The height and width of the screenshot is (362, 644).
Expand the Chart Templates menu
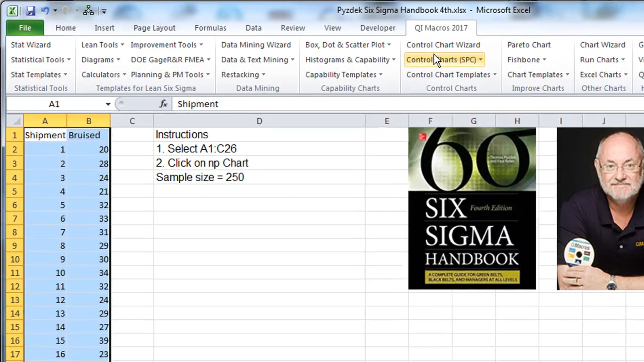[538, 75]
